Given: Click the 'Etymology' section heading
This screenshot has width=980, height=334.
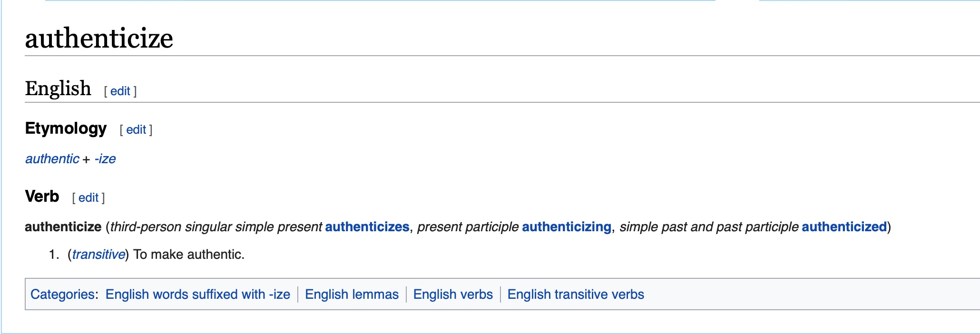Looking at the screenshot, I should [x=66, y=128].
